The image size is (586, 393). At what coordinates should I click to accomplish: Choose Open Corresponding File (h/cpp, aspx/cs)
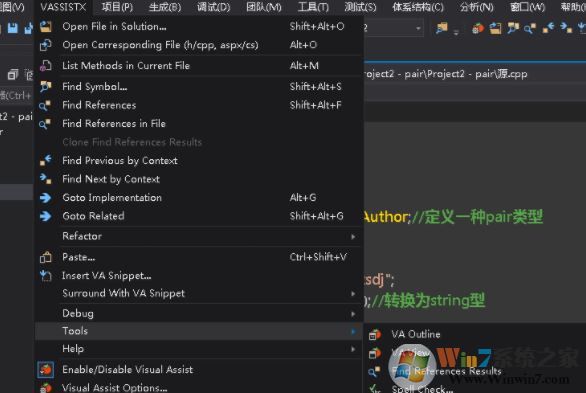199,45
